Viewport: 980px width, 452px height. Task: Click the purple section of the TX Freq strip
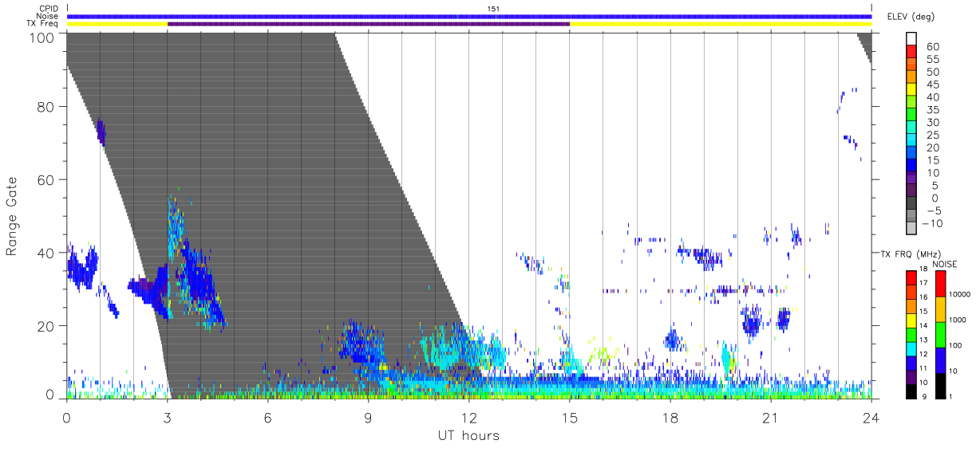pos(369,24)
